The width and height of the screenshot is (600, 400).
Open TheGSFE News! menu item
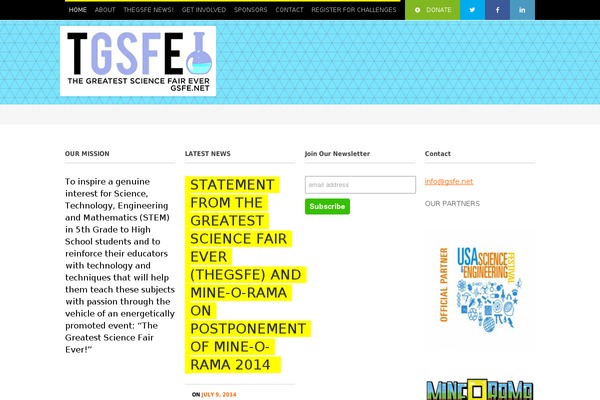[x=148, y=10]
